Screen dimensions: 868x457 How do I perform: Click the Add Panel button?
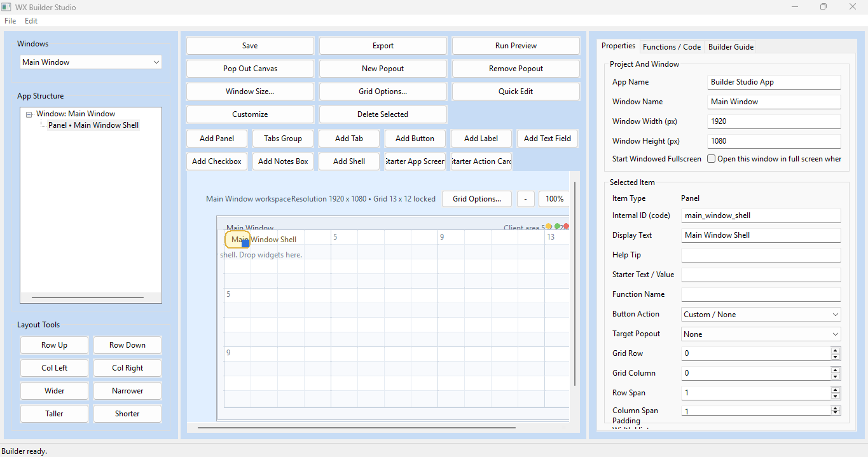(x=217, y=139)
